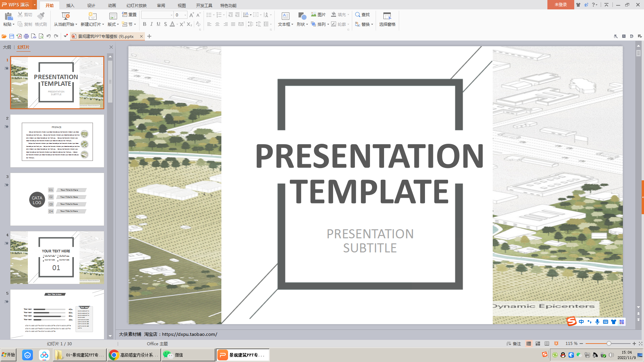Decrease indent level icon
Image resolution: width=644 pixels, height=362 pixels.
pyautogui.click(x=230, y=15)
